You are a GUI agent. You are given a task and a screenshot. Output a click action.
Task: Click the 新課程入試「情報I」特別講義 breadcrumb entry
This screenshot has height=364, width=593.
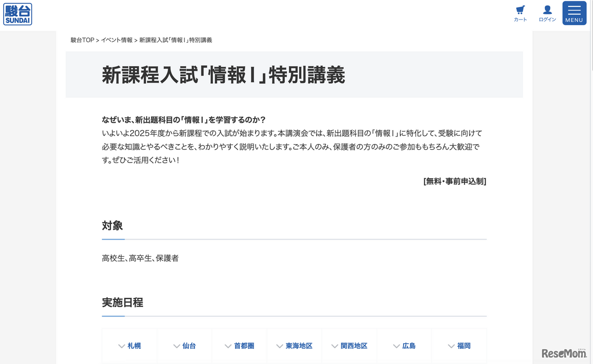tap(174, 40)
